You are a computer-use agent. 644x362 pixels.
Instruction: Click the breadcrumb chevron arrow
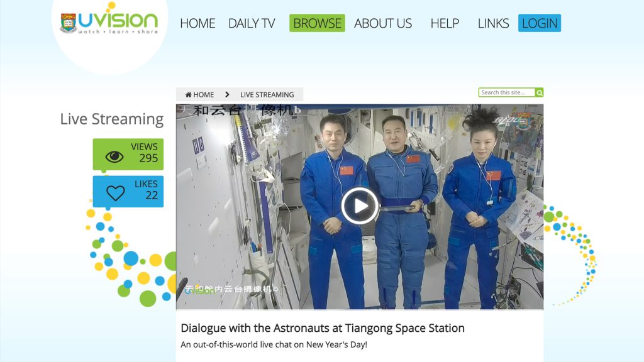click(x=227, y=94)
